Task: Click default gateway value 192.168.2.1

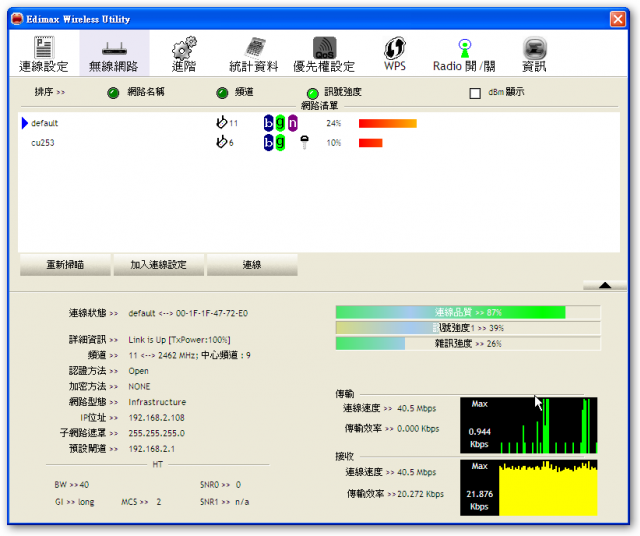Action: pos(151,449)
